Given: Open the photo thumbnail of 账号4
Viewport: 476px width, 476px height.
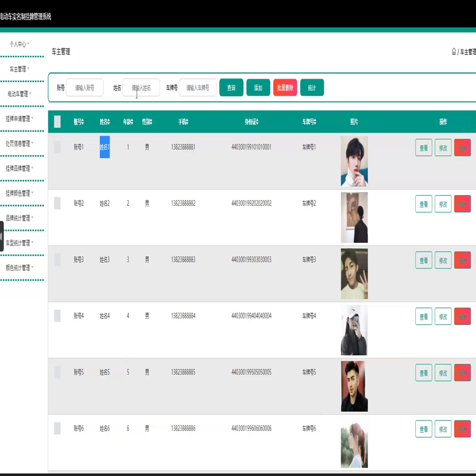Looking at the screenshot, I should click(354, 330).
